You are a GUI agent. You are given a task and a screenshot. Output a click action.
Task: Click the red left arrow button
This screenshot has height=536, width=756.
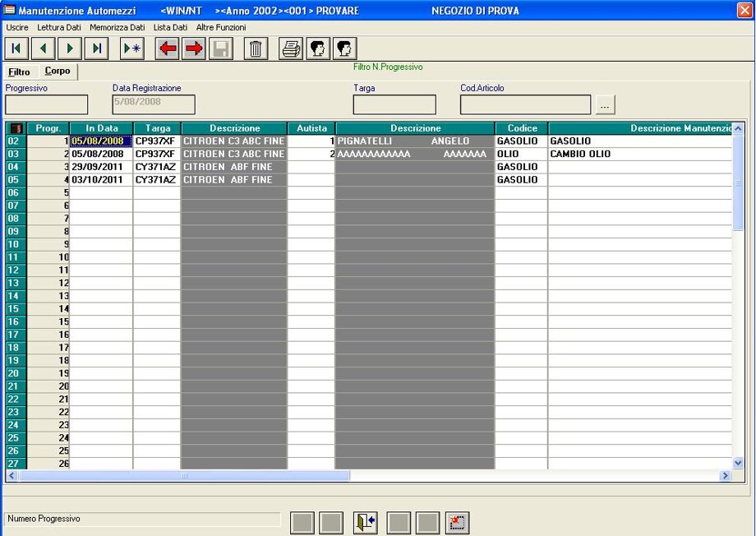point(168,49)
